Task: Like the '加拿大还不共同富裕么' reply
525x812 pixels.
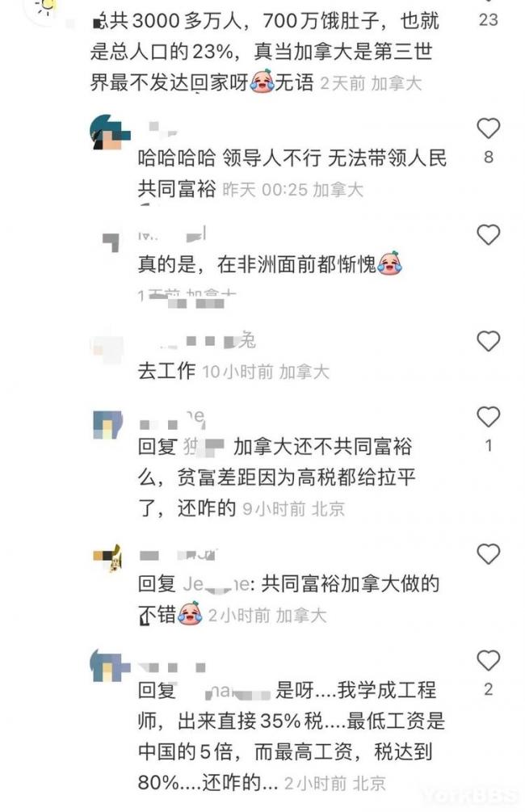Action: tap(488, 417)
